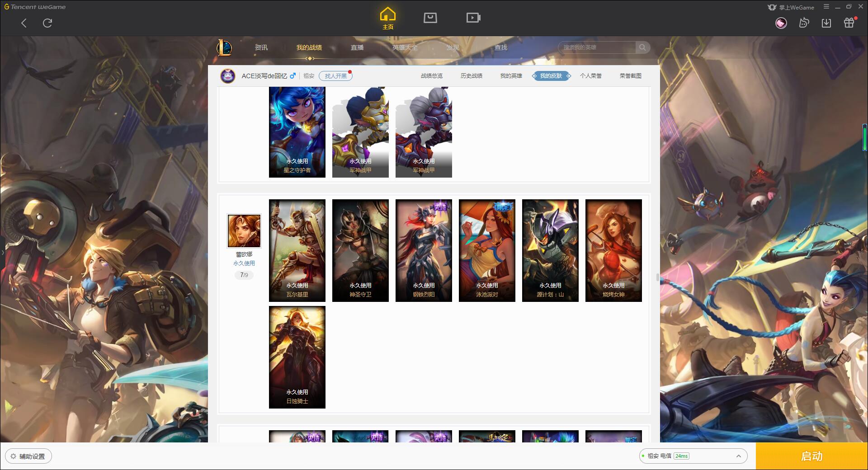The image size is (868, 470).
Task: Click the 神圣守卫 skin card
Action: click(360, 250)
